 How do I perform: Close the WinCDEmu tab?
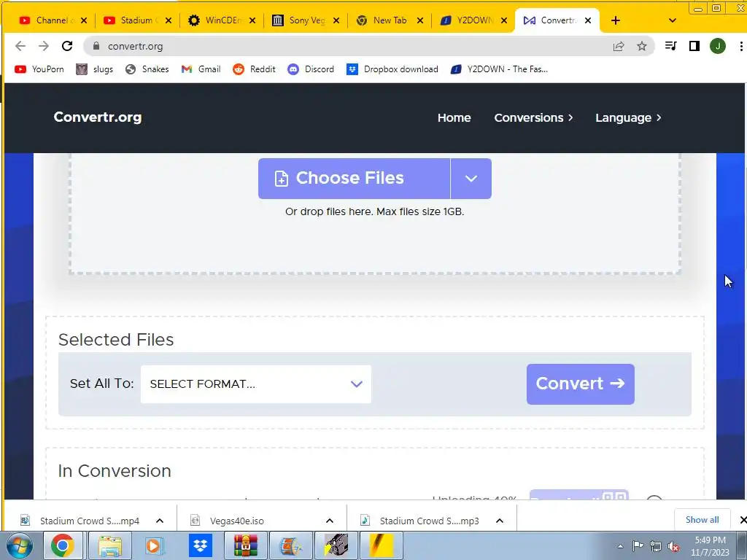tap(252, 20)
